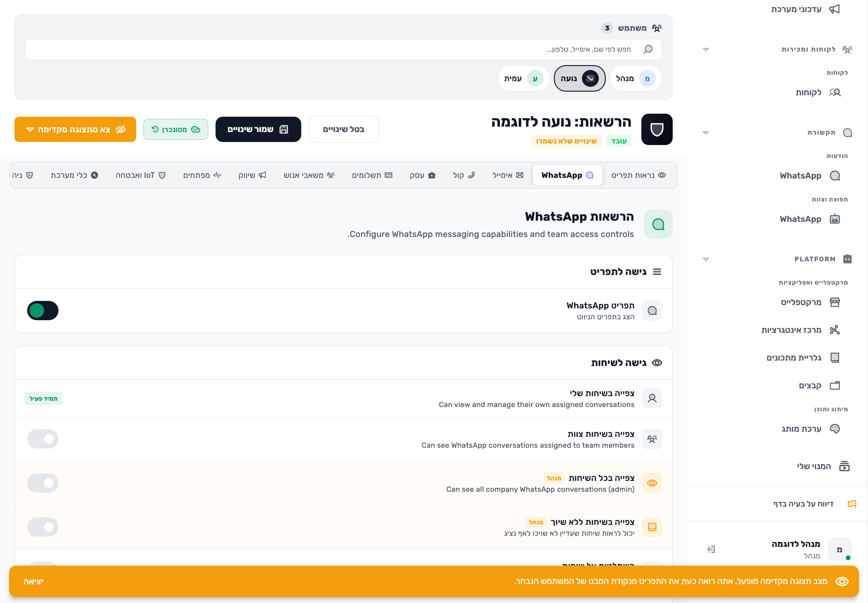Switch to IoT ואבטחה tab

point(140,175)
